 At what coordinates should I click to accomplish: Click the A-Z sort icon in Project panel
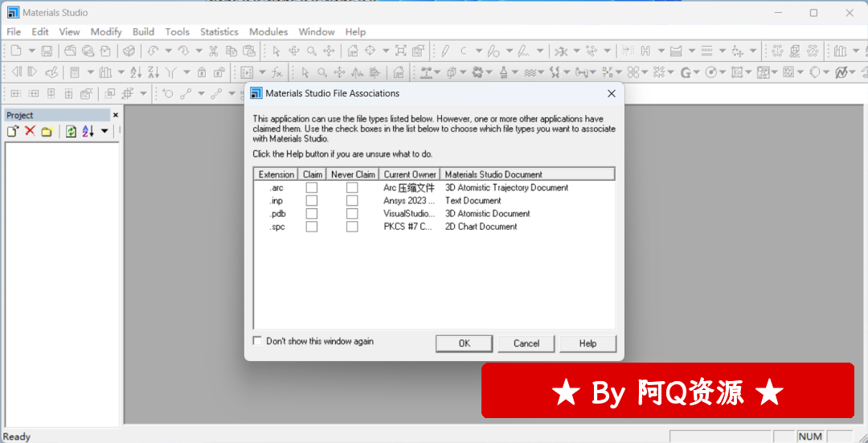88,131
